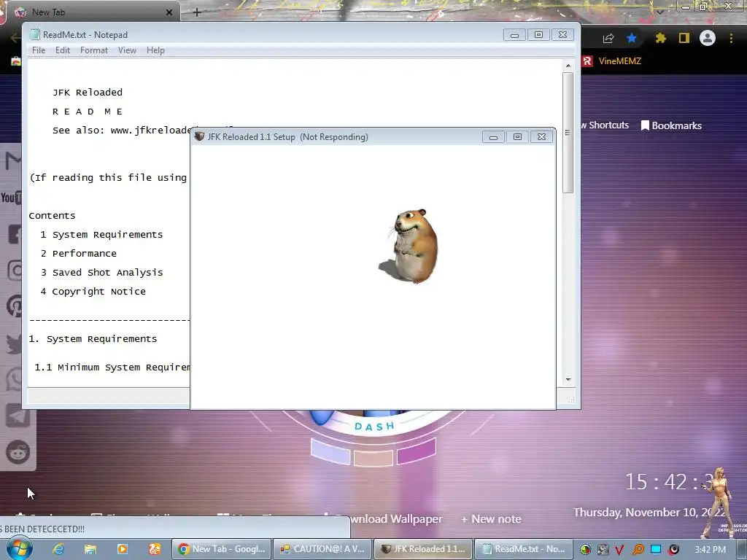The height and width of the screenshot is (560, 747).
Task: Open the Instagram shortcut in the sidebar
Action: (15, 270)
